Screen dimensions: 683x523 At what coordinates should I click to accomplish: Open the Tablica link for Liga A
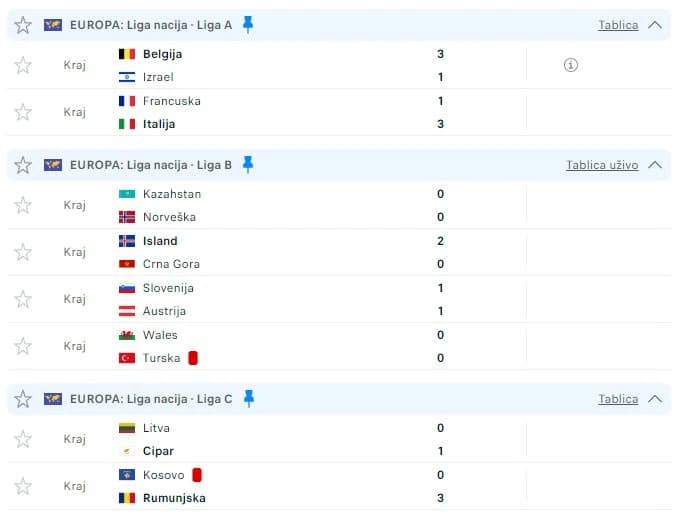coord(618,25)
